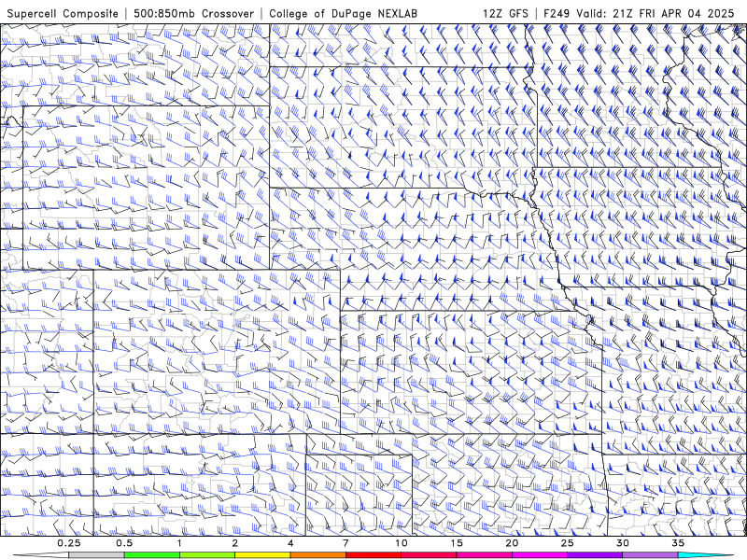Click the 'F249' forecast hour label
The width and height of the screenshot is (747, 560).
pyautogui.click(x=557, y=14)
